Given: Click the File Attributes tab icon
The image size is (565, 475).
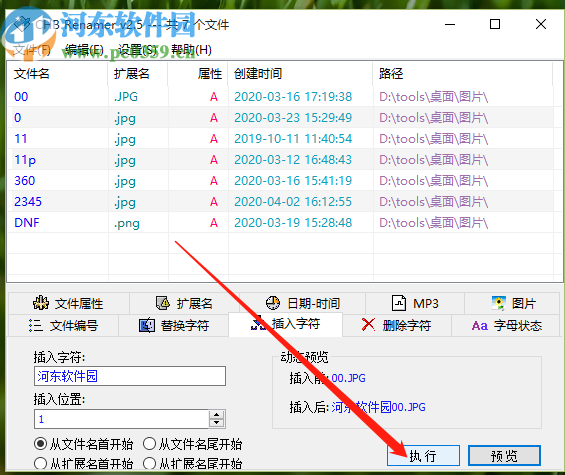Looking at the screenshot, I should (x=41, y=303).
